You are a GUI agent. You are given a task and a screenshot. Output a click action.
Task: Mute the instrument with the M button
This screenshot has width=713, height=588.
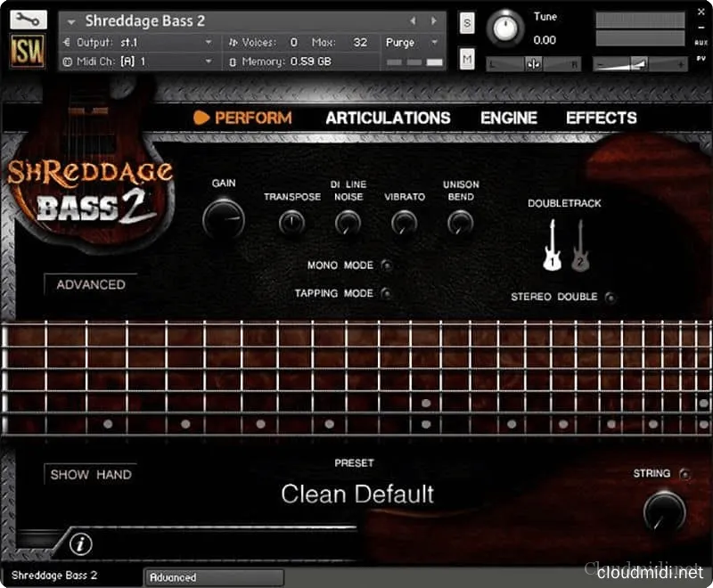(465, 57)
